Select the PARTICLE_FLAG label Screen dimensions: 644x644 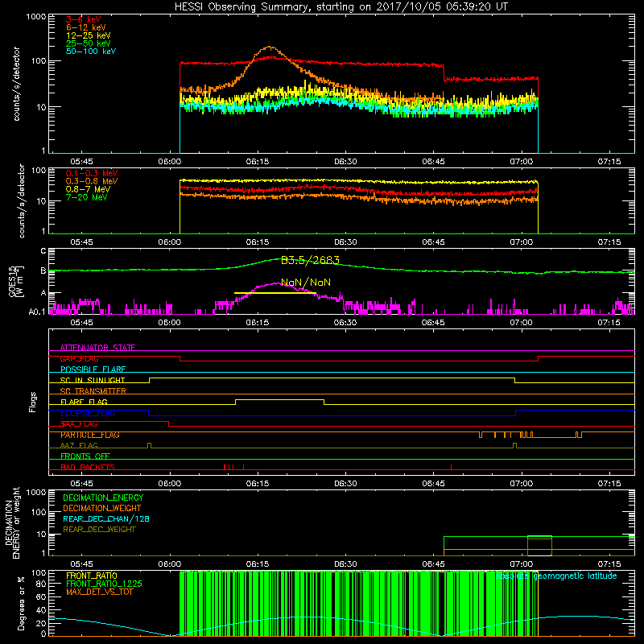(90, 435)
